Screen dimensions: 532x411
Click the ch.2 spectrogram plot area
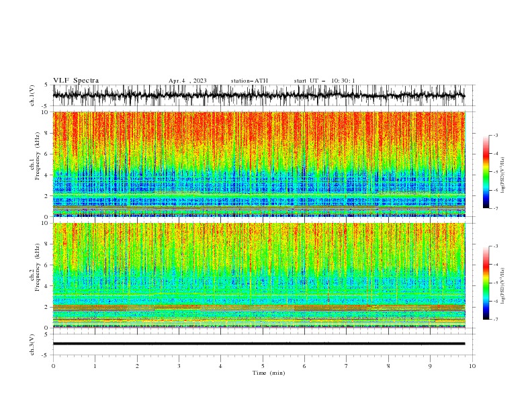coord(259,275)
